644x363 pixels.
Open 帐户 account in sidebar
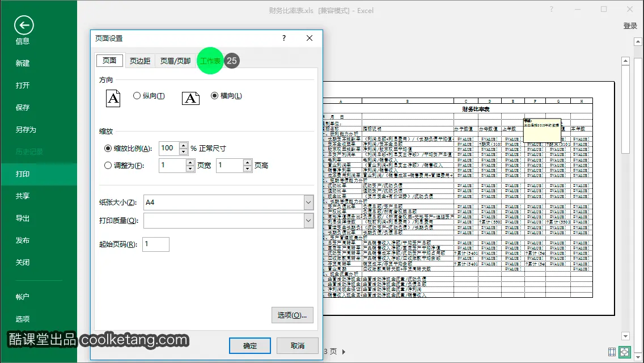click(x=23, y=297)
